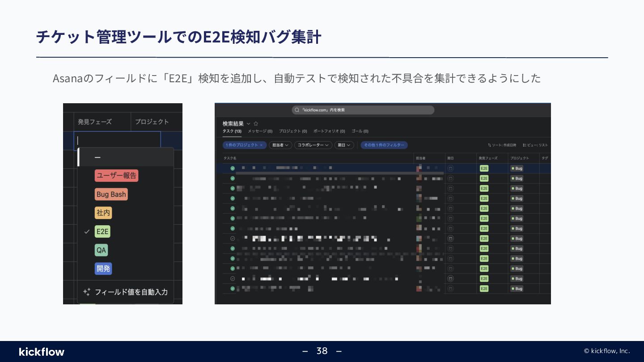Select the checked E2E option in the dropdown
Screen dimensions: 644x362
102,232
